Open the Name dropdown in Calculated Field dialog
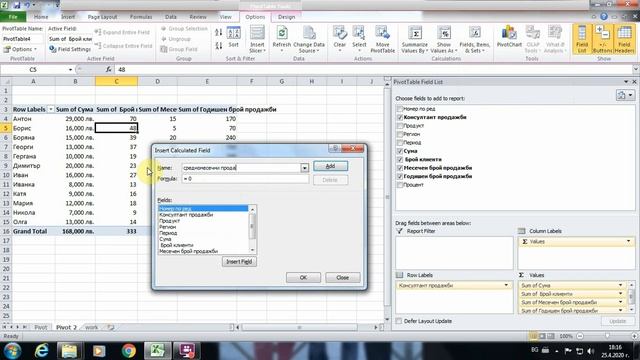 pyautogui.click(x=304, y=168)
